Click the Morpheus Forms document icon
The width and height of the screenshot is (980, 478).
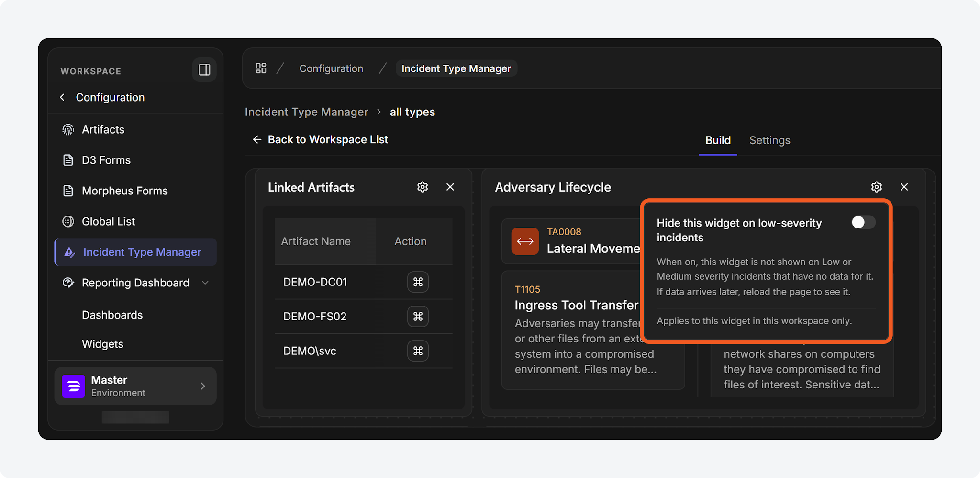68,191
